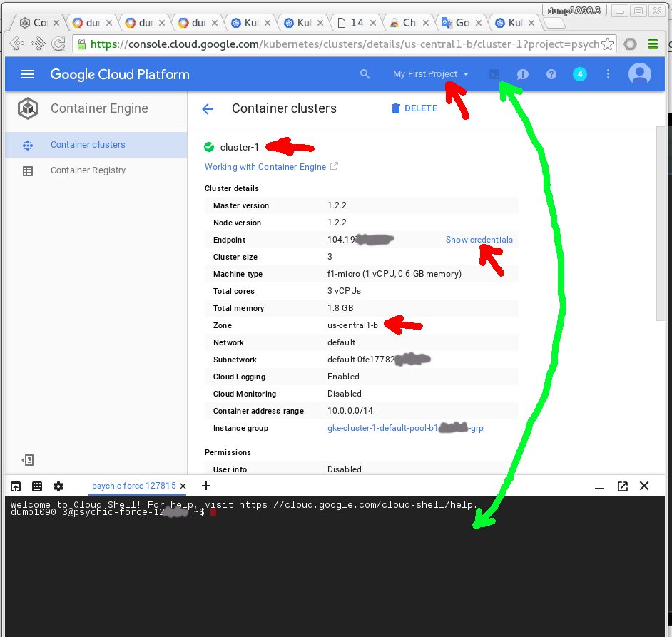Viewport: 672px width, 637px height.
Task: Select the Total memory value 1.8 GB
Action: click(340, 308)
